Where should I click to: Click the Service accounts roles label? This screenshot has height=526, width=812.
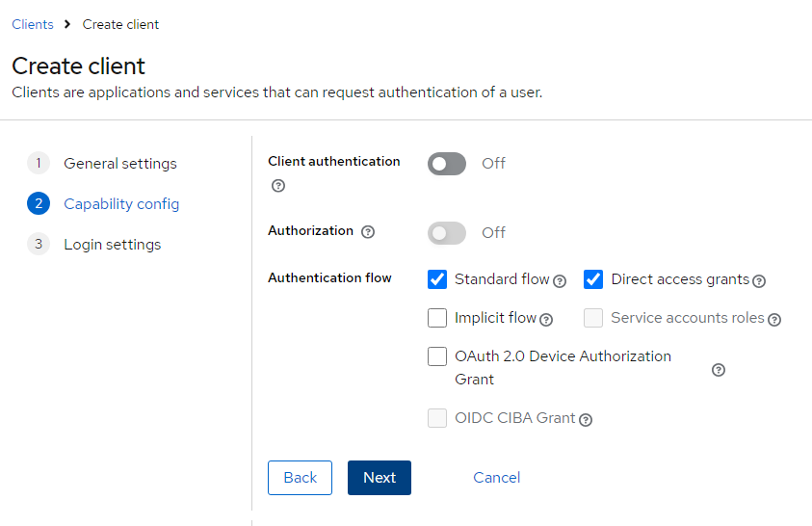(x=688, y=318)
